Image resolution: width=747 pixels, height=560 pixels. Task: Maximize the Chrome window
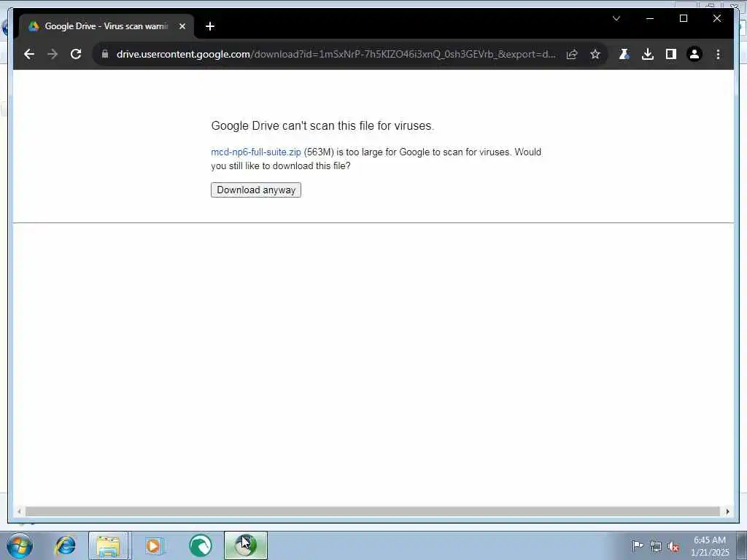coord(683,18)
